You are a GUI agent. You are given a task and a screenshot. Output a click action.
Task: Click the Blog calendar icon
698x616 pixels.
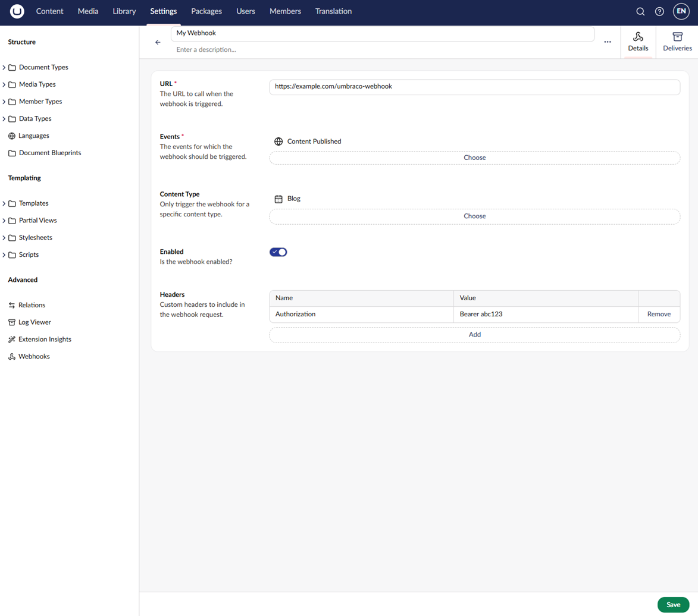278,199
